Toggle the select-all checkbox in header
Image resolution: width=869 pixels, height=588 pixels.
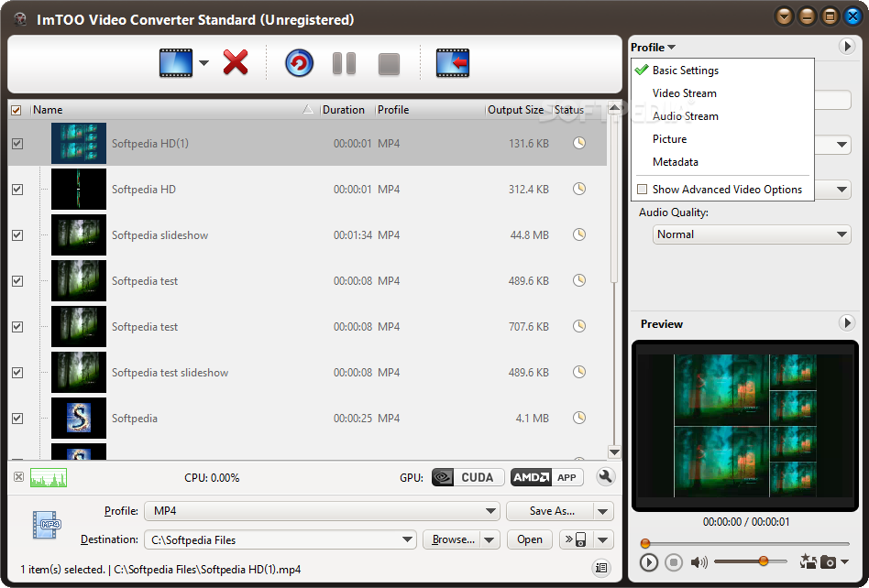[x=16, y=110]
